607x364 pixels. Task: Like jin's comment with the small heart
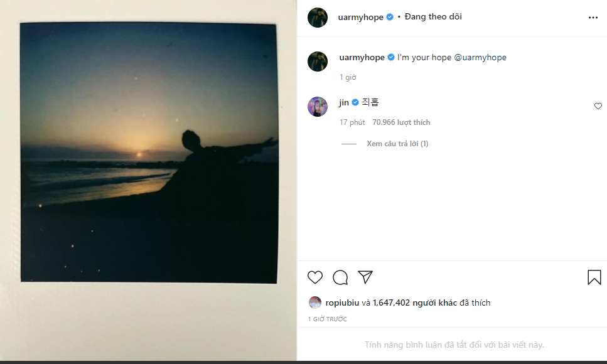coord(598,106)
